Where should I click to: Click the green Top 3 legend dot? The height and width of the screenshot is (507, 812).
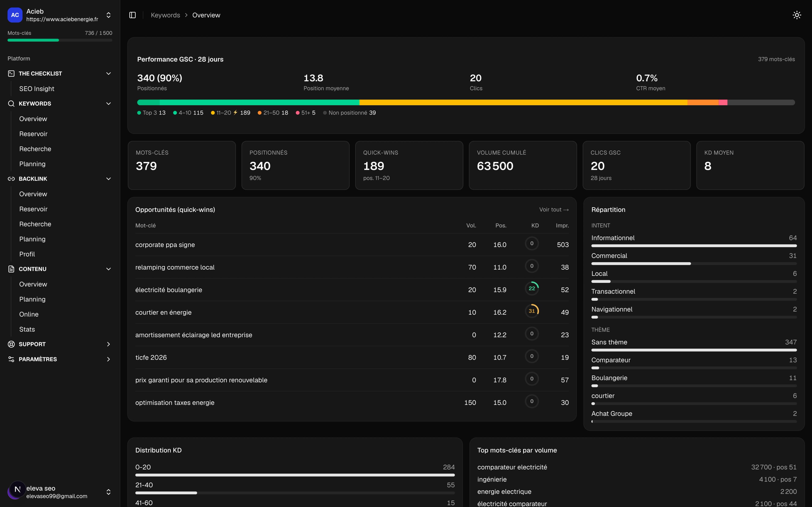(139, 113)
